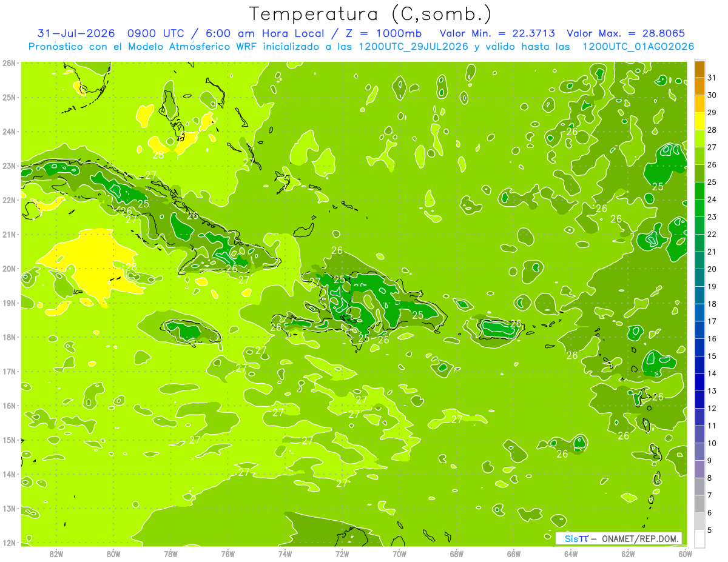
Task: Click the 30 value on the color scale
Action: point(712,95)
